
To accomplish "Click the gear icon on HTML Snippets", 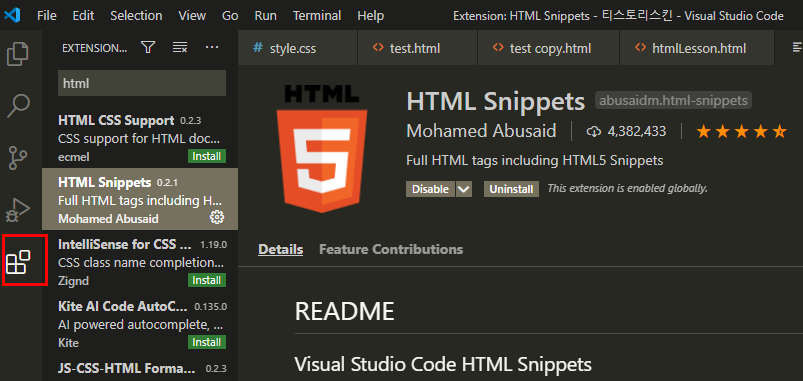I will (217, 217).
